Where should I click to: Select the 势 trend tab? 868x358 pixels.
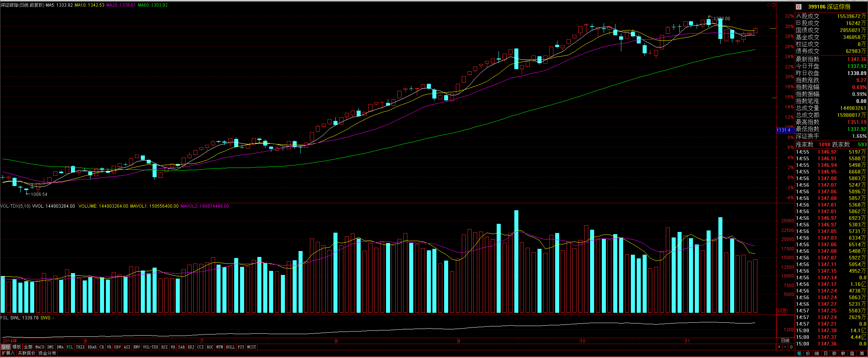click(835, 353)
